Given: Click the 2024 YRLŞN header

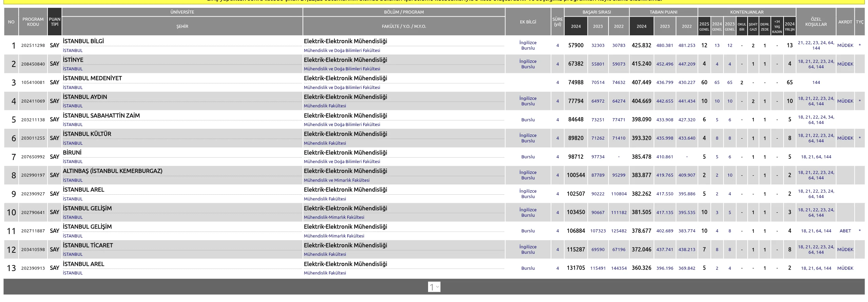Looking at the screenshot, I should click(790, 26).
